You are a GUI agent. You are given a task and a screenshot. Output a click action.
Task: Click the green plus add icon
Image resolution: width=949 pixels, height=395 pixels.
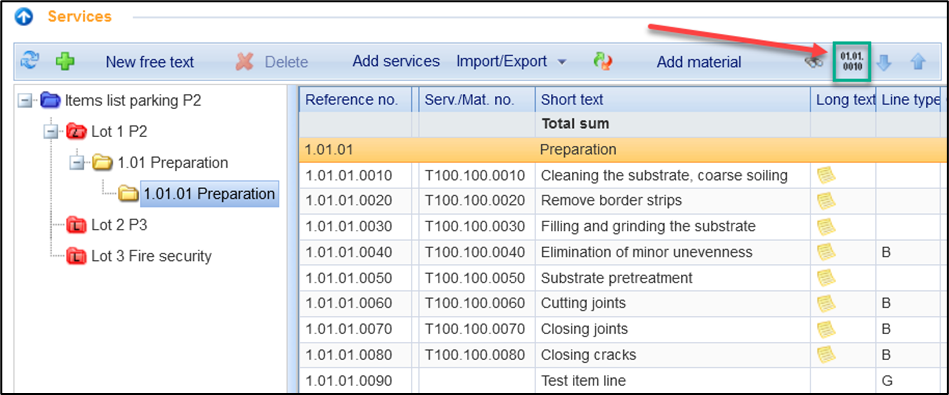(65, 61)
